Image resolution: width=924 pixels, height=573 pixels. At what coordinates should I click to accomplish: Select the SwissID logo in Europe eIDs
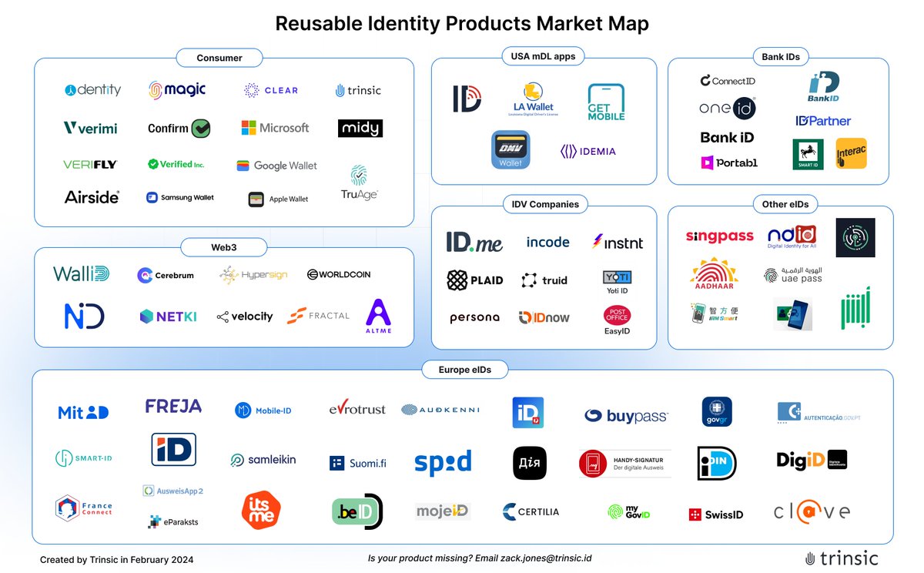click(715, 514)
